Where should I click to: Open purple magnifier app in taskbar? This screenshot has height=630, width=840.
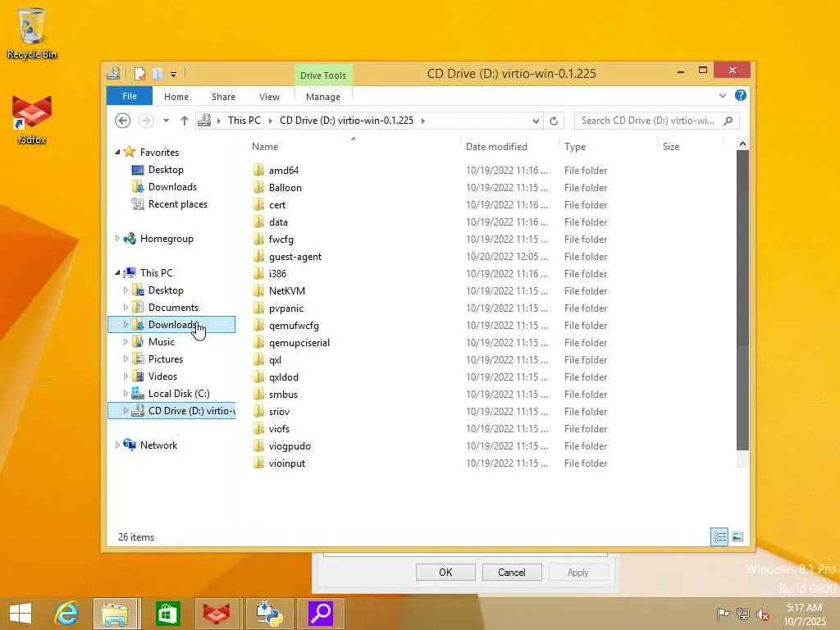[x=321, y=614]
